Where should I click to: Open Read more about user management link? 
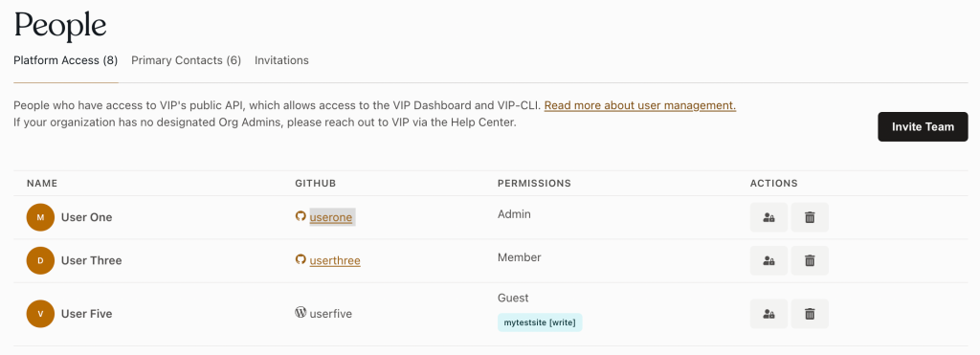pyautogui.click(x=640, y=105)
